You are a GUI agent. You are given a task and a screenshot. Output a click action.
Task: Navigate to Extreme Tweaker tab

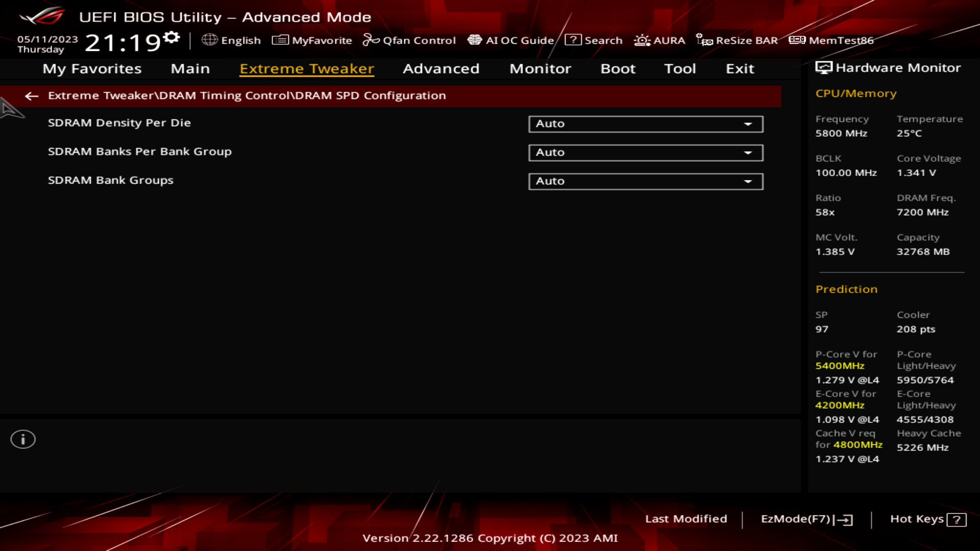point(306,68)
